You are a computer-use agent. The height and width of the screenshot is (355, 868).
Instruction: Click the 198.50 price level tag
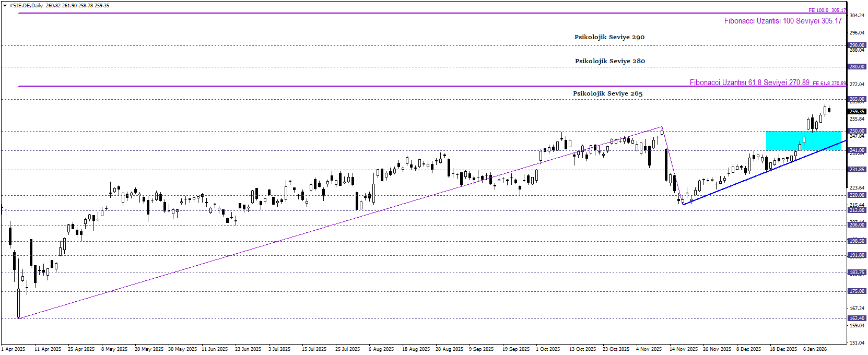(857, 241)
